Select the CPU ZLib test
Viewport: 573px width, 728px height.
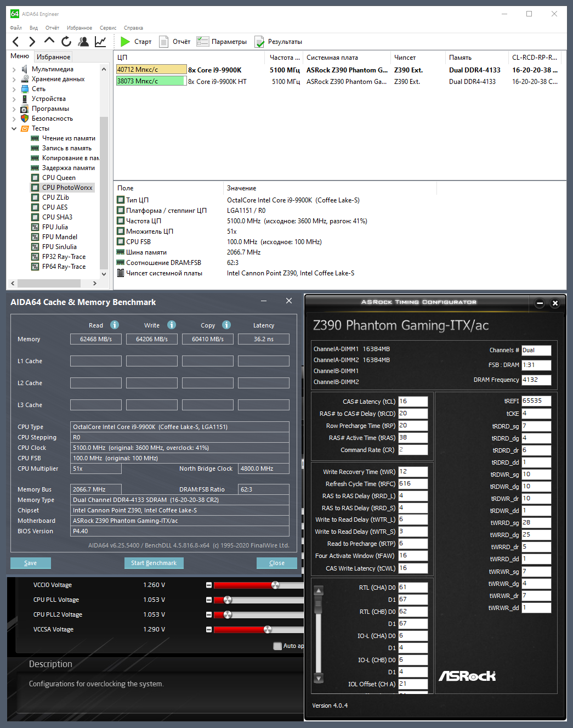pos(55,197)
